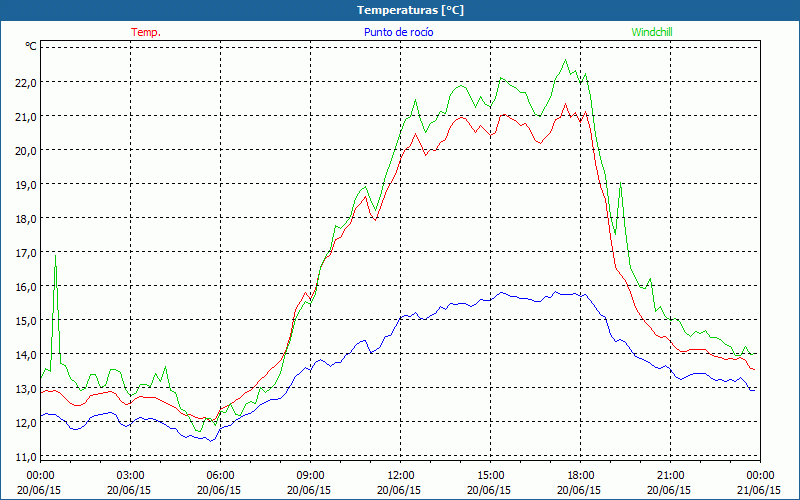Viewport: 800px width, 500px height.
Task: Select the 15:00 time axis marker
Action: tap(491, 475)
